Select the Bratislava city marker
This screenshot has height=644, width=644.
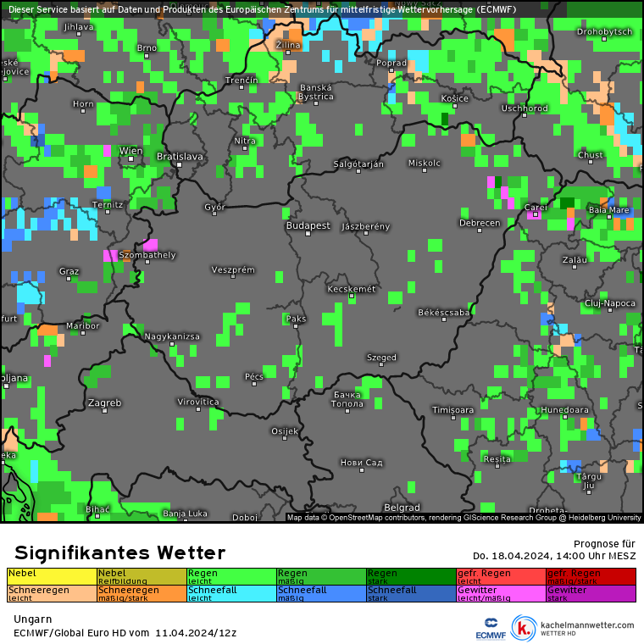coord(179,164)
